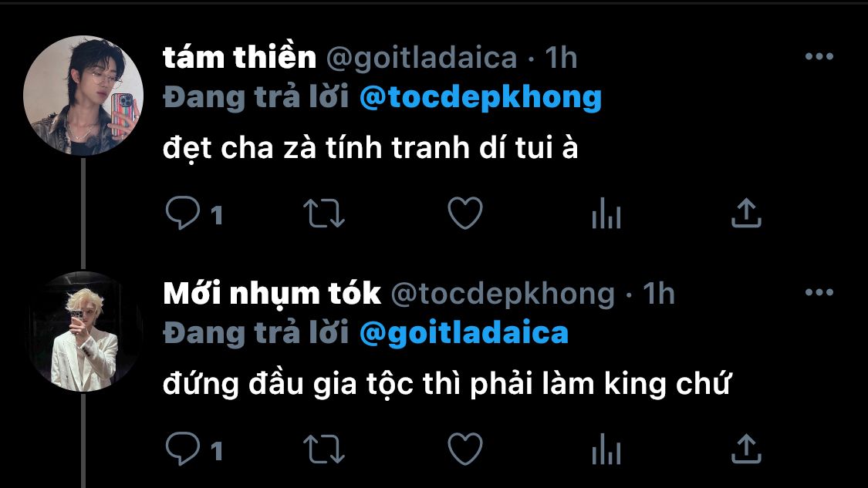This screenshot has height=488, width=868.
Task: Open the tweet text 'đẹt cha zà tính tranh'
Action: point(316,147)
